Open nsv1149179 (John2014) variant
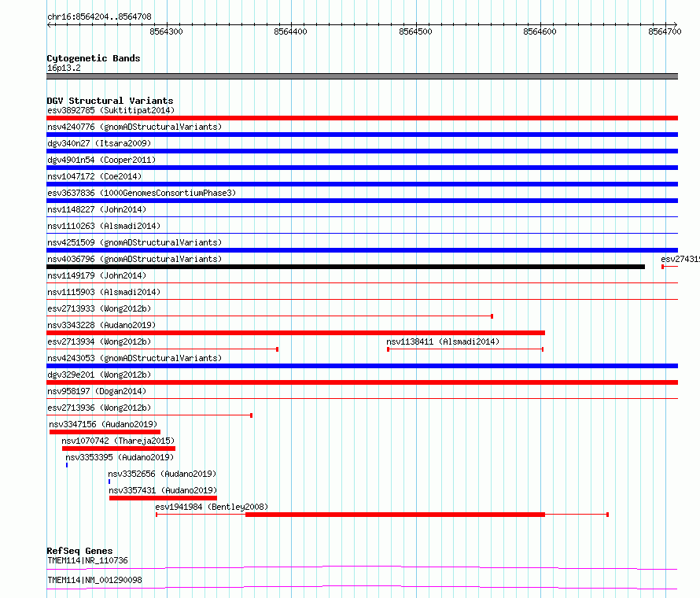The height and width of the screenshot is (598, 700). (97, 275)
